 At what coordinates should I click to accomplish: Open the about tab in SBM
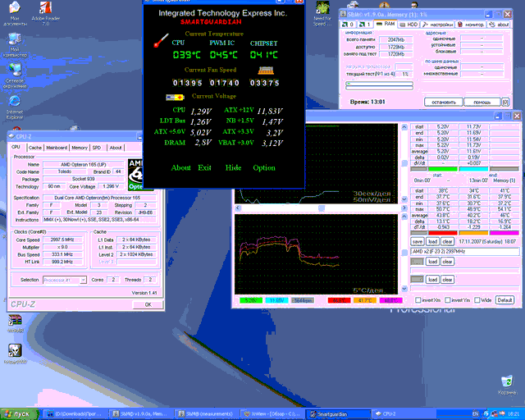coord(500,25)
